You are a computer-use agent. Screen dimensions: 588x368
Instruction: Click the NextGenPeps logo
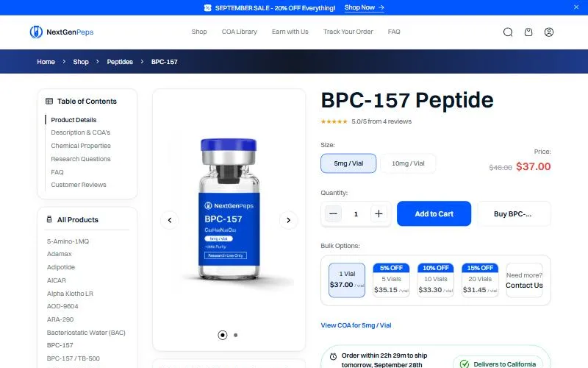click(62, 32)
